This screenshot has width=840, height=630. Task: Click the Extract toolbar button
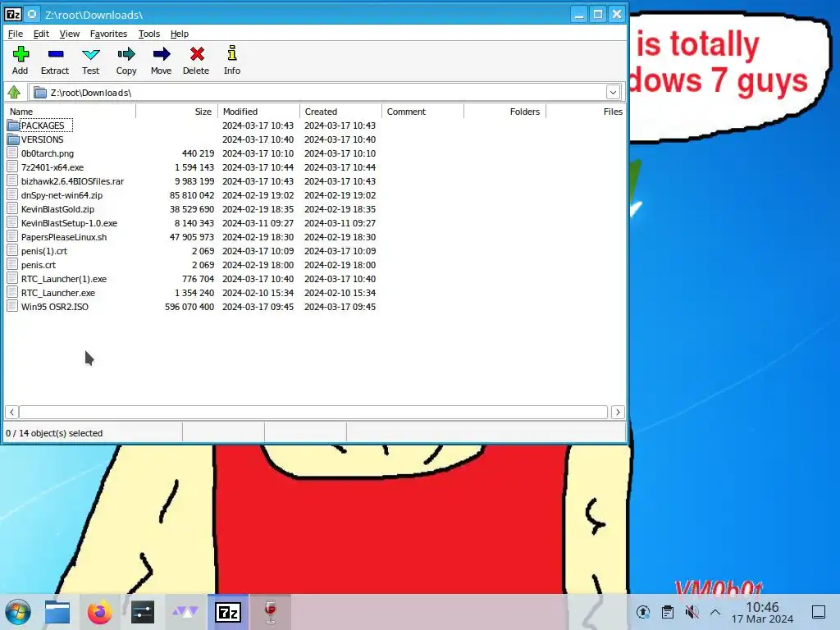click(x=55, y=60)
